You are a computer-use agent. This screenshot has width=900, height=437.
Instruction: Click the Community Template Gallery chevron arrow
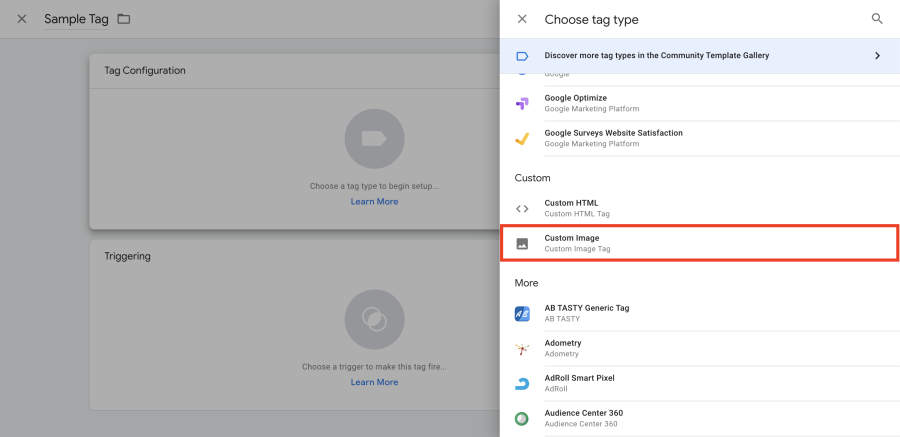click(x=877, y=56)
